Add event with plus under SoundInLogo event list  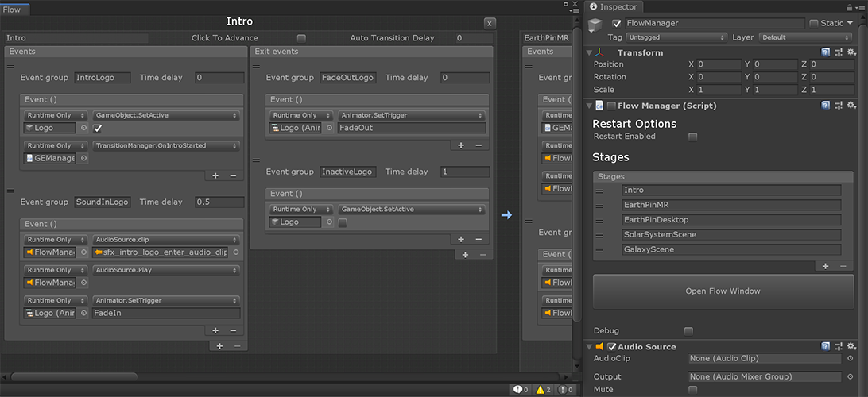(215, 330)
